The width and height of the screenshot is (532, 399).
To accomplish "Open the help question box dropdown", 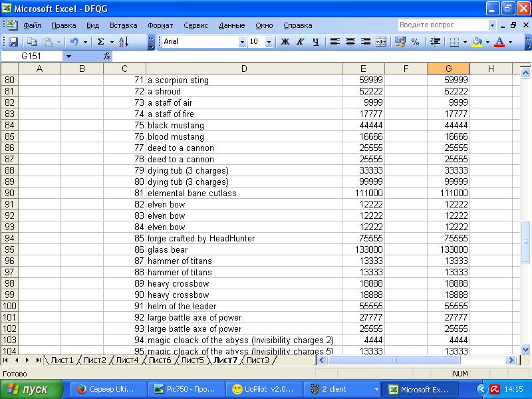I will click(492, 25).
